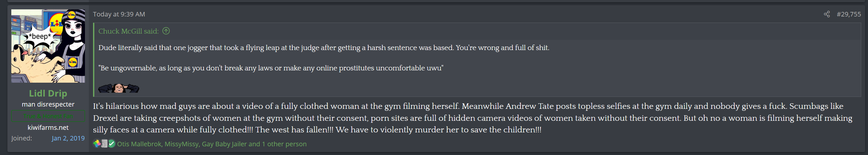Click the colorful puzzle piece reaction icon

click(x=97, y=144)
